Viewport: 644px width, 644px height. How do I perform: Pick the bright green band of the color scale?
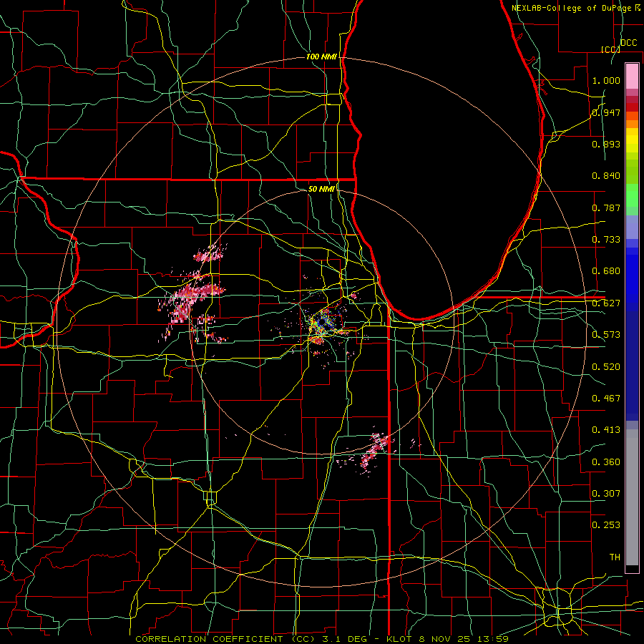click(x=632, y=195)
